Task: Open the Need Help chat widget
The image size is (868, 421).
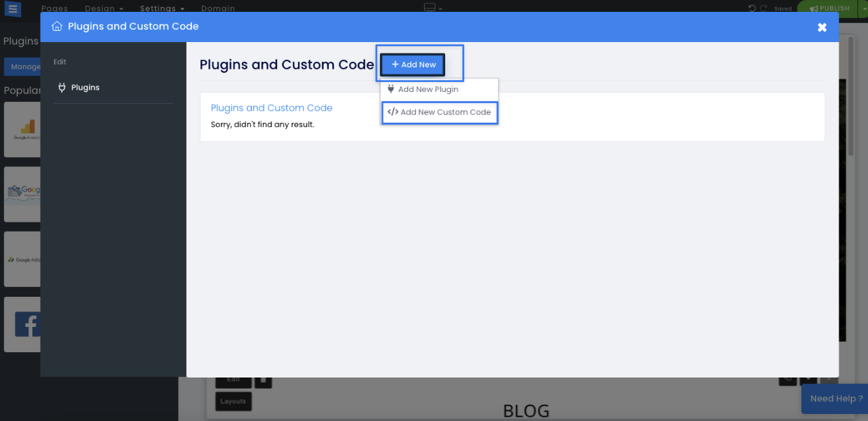Action: [834, 399]
